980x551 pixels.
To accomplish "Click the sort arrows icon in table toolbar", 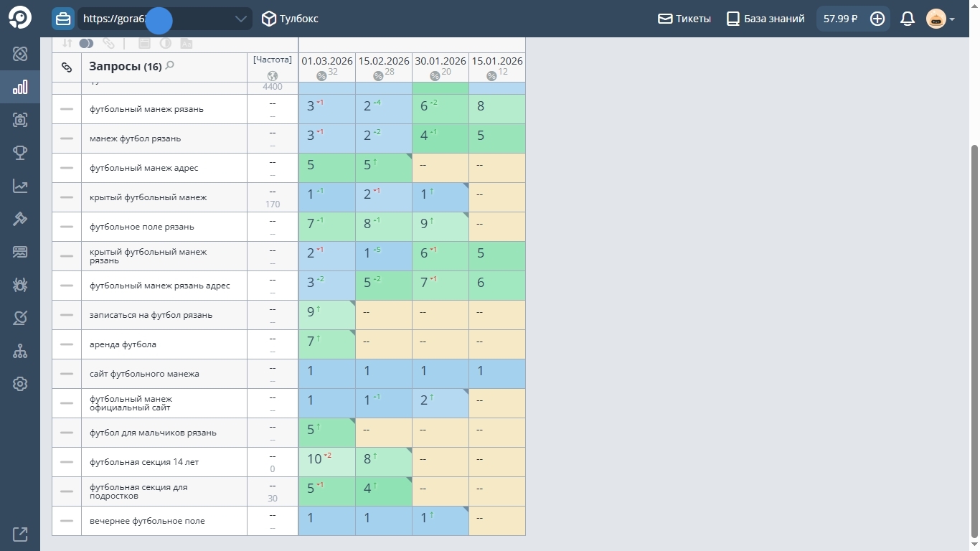I will click(67, 43).
